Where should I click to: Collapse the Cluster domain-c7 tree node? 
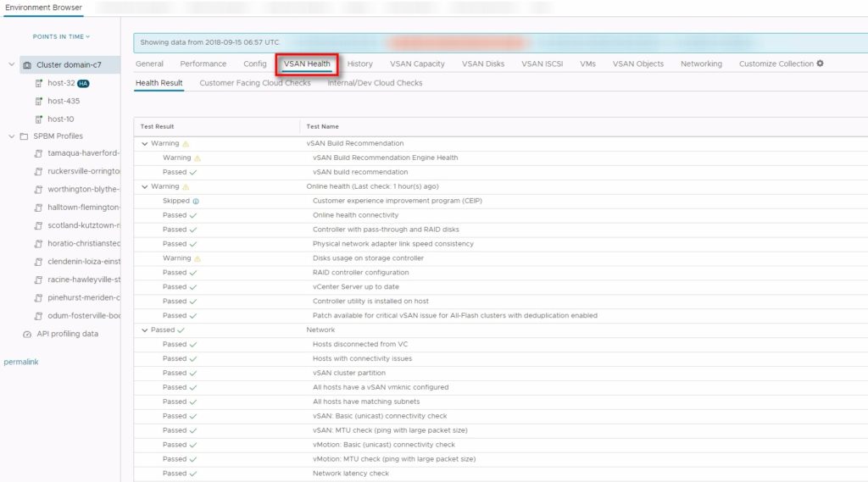click(12, 65)
